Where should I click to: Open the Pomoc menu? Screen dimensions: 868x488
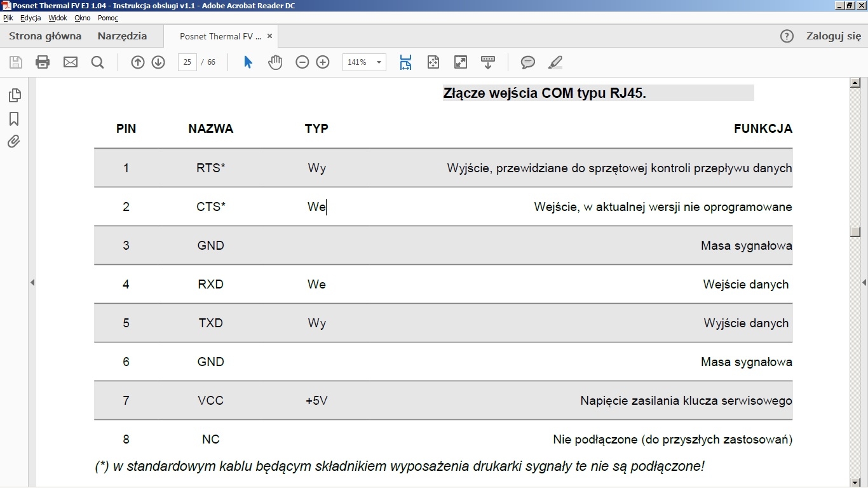tap(108, 18)
